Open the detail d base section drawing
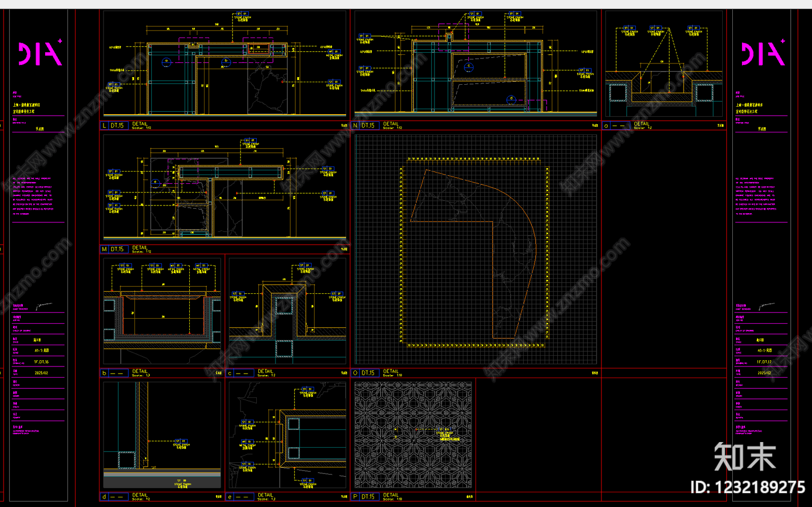 [x=162, y=435]
